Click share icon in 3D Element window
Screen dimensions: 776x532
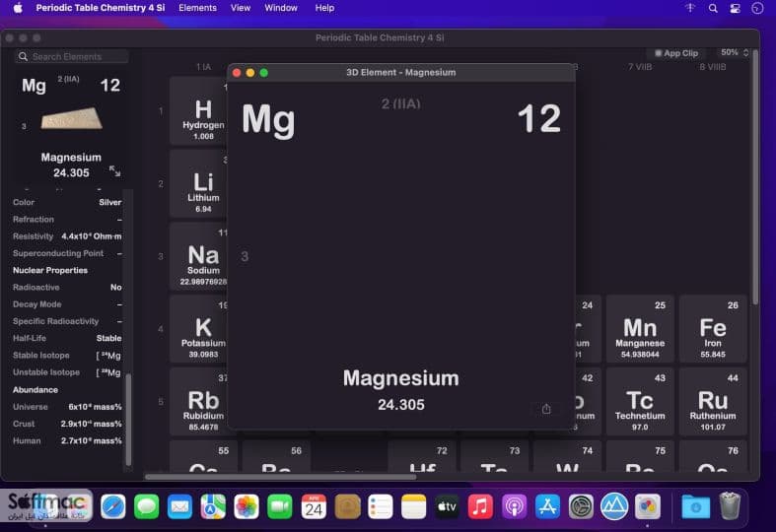(x=546, y=409)
